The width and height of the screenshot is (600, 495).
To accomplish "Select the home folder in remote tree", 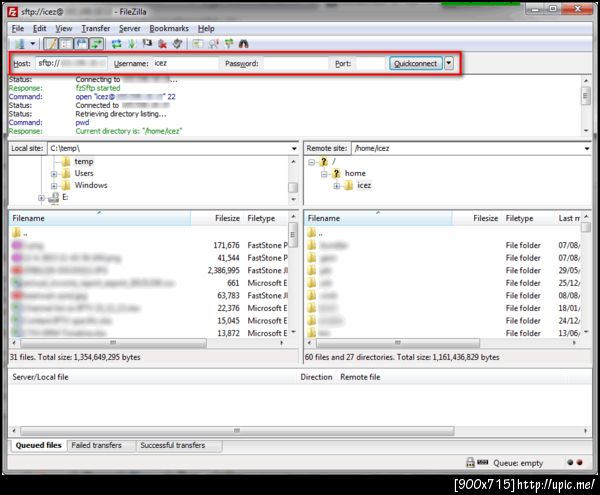I will coord(355,173).
